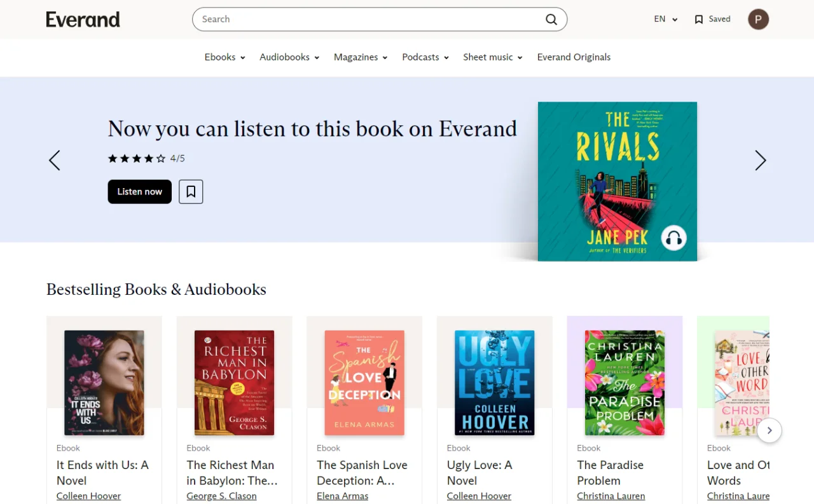The image size is (814, 504).
Task: Open the Saved bookmarks link
Action: pyautogui.click(x=712, y=19)
